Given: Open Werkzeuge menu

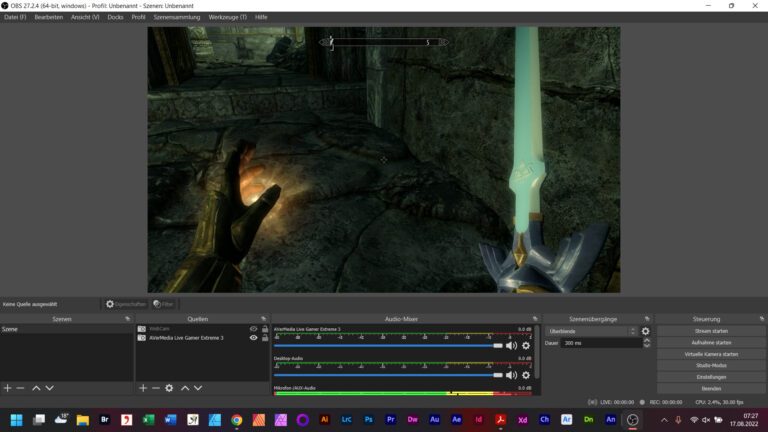Looking at the screenshot, I should [228, 17].
